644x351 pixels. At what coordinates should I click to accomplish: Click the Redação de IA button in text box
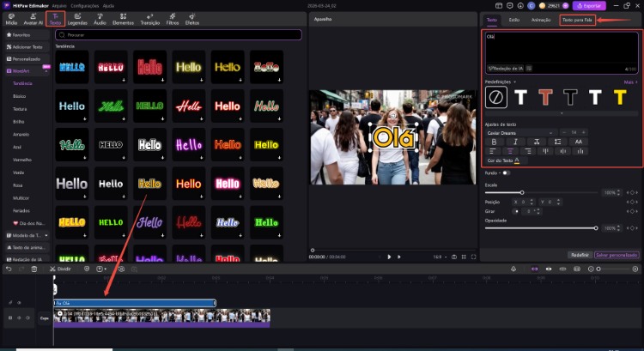click(506, 69)
